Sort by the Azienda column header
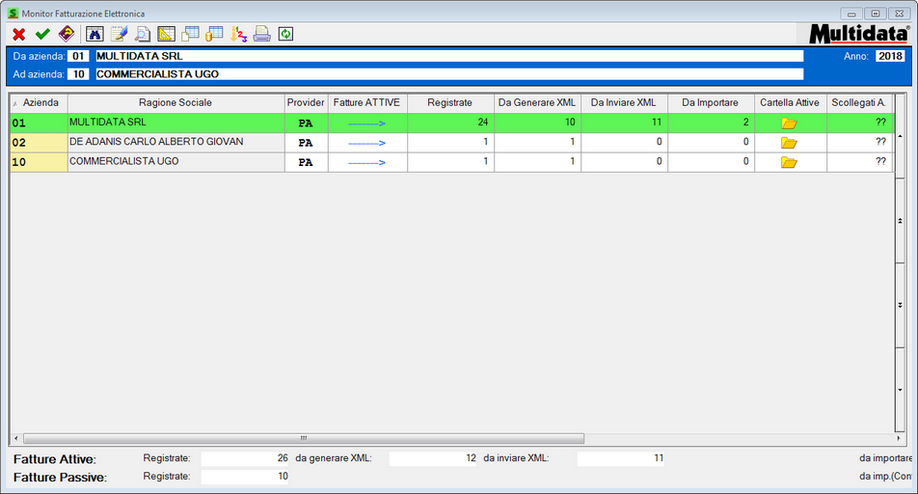 (39, 103)
